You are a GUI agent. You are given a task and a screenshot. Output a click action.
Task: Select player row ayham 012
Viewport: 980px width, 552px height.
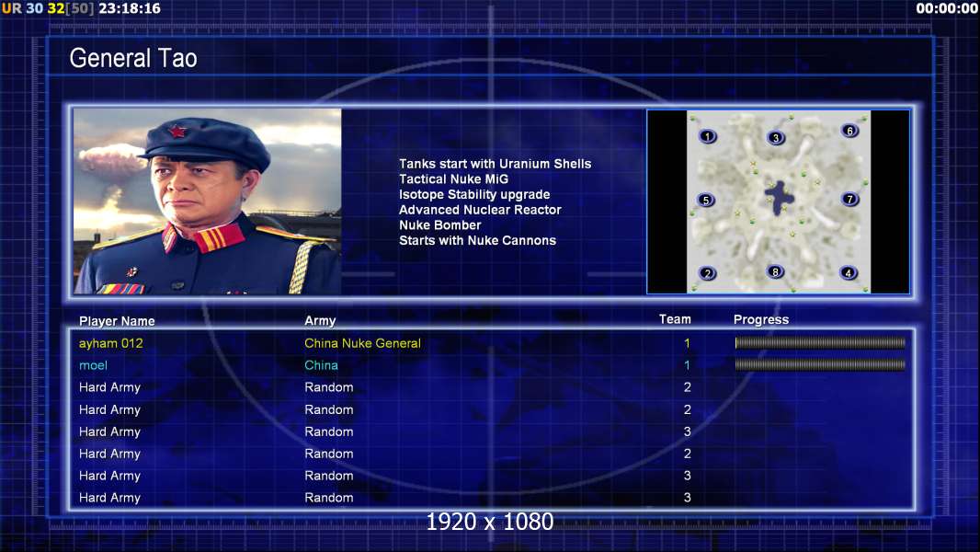click(x=492, y=343)
